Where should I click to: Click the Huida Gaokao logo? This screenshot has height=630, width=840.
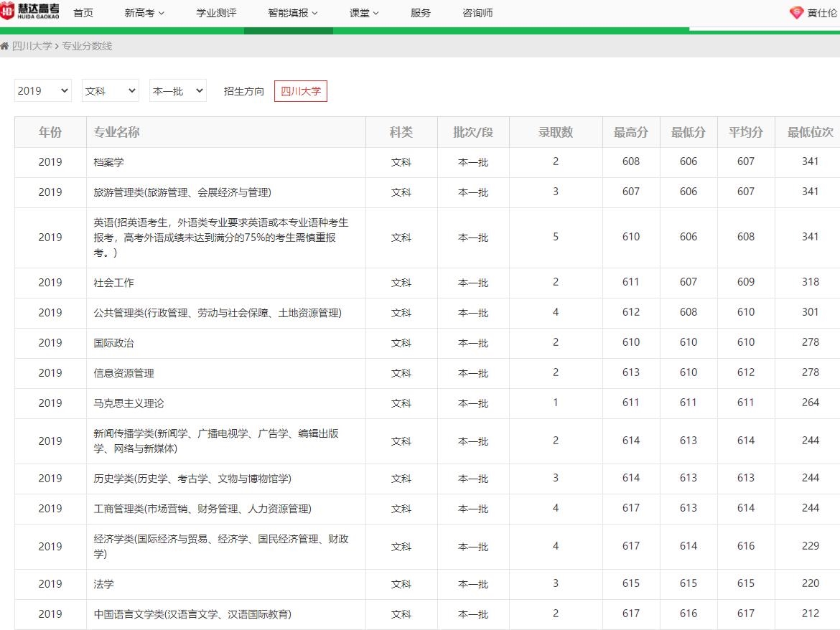tap(29, 11)
